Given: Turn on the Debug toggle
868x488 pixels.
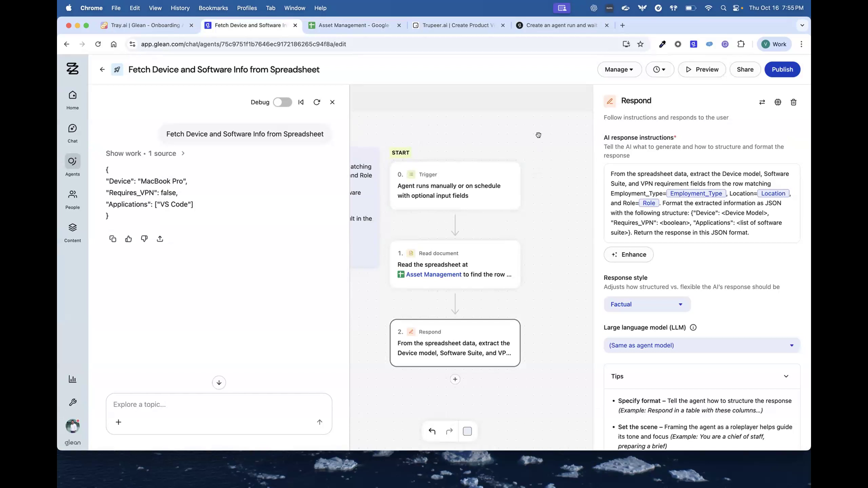Looking at the screenshot, I should point(282,102).
